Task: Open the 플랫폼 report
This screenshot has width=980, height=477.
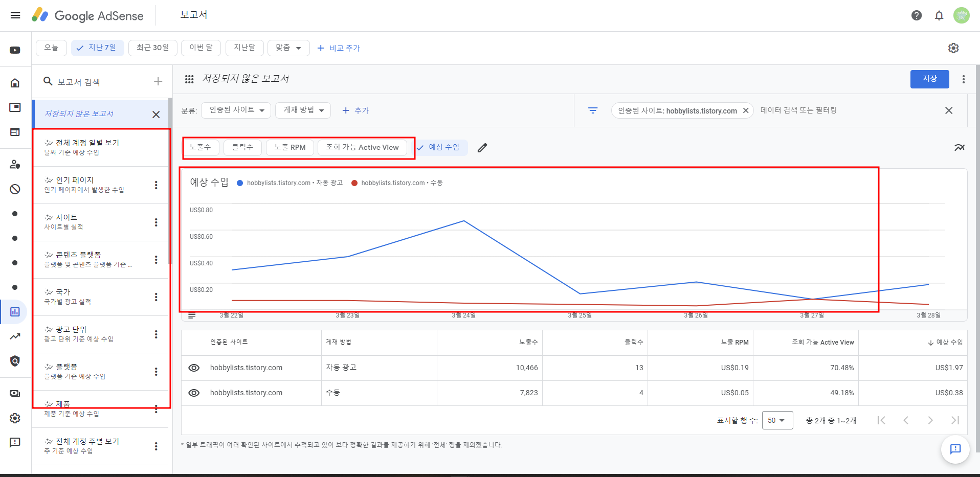Action: 100,372
